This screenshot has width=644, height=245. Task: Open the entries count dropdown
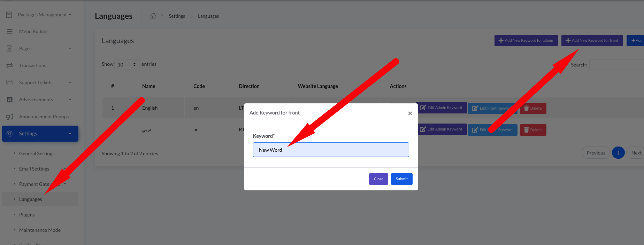[127, 64]
